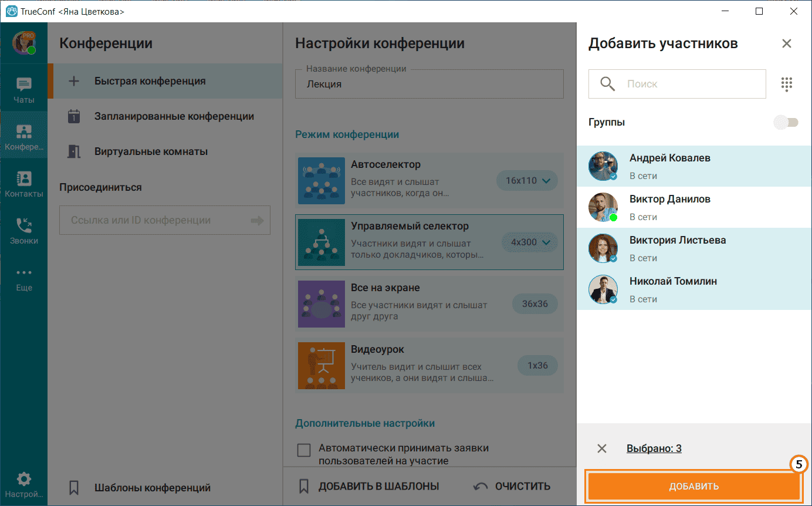Close the Add participants panel
Viewport: 812px width, 506px height.
click(787, 43)
